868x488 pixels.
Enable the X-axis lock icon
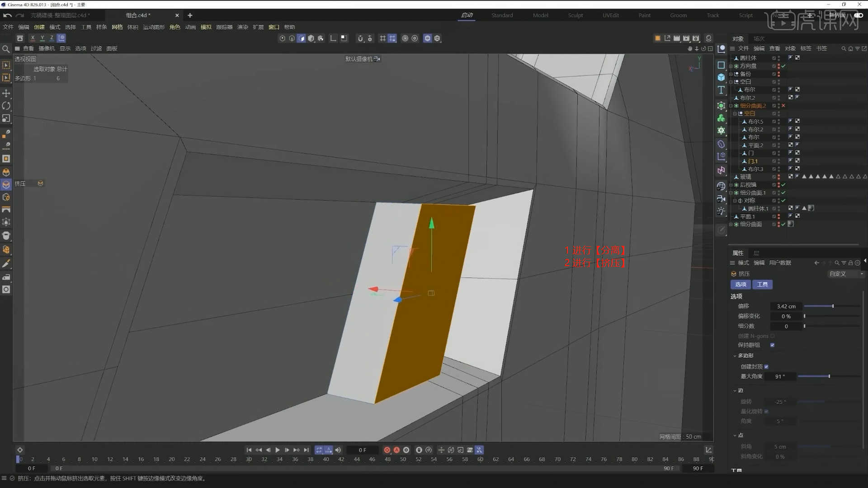click(x=33, y=38)
